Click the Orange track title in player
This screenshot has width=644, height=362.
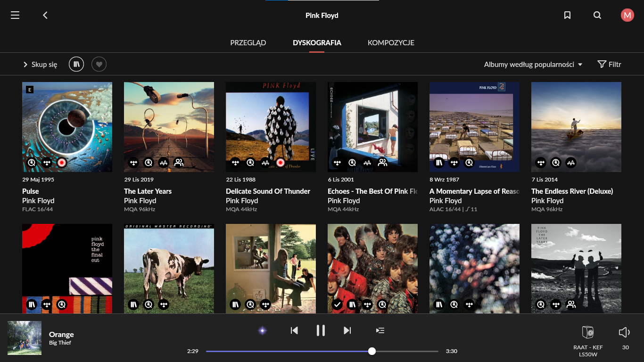pos(61,334)
